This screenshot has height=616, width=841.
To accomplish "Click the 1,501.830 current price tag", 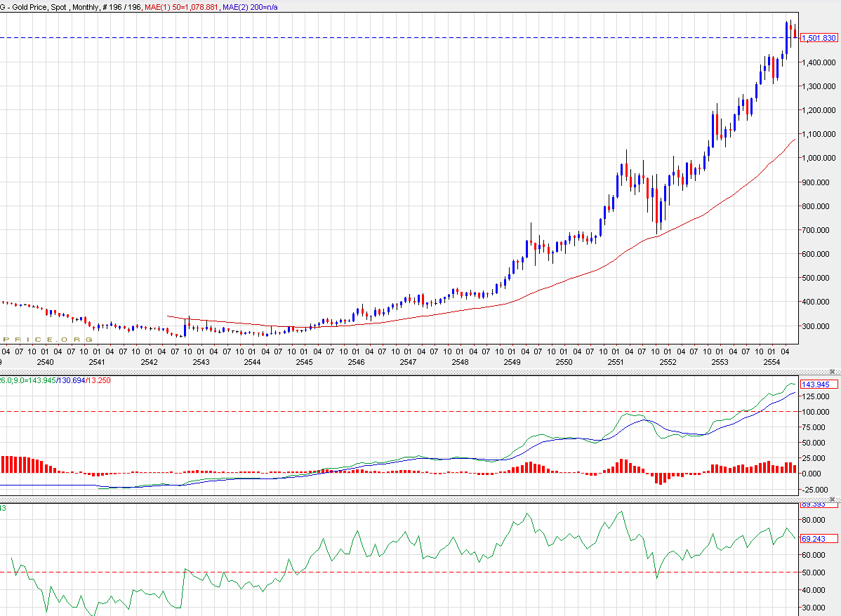I will [x=819, y=38].
